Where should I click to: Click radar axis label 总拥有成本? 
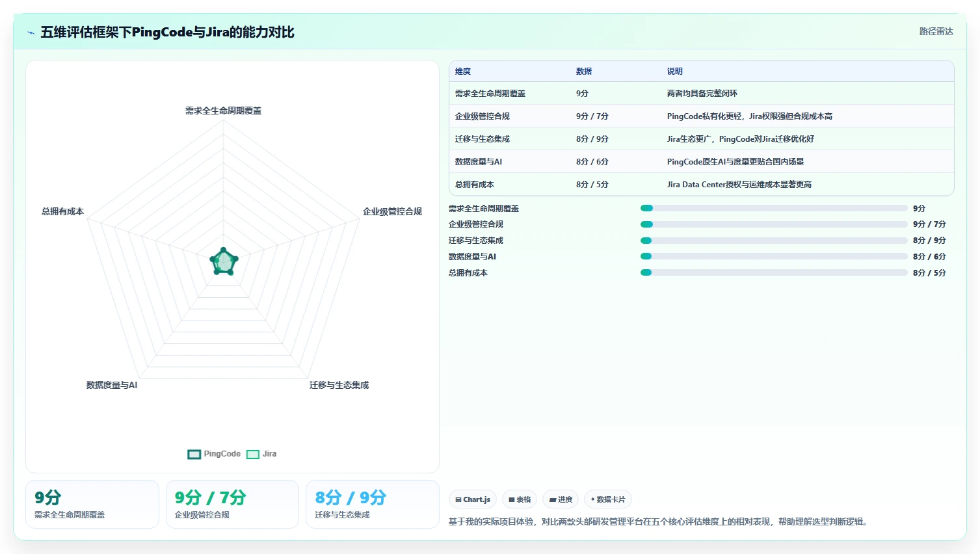tap(62, 211)
